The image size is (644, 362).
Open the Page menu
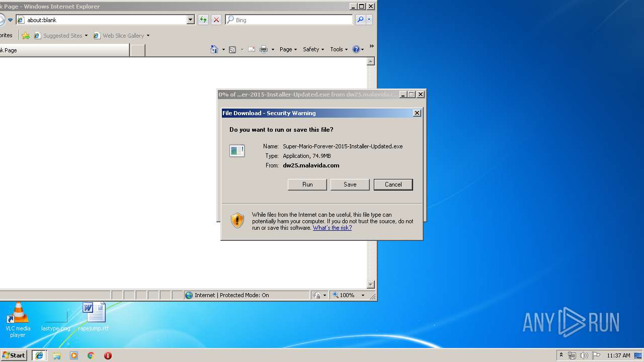click(x=288, y=49)
